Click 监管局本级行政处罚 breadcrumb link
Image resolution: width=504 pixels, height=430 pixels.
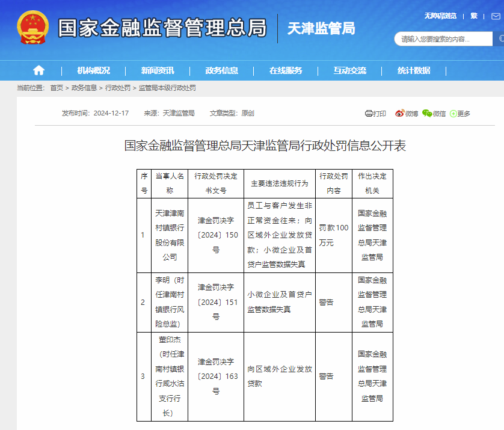167,88
